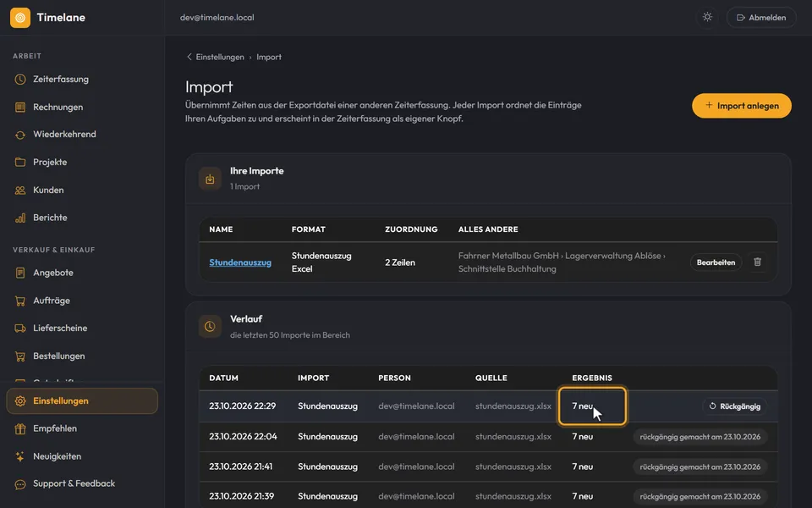This screenshot has width=812, height=508.
Task: Click the 'dev@timelane.local' header email
Action: click(x=217, y=18)
